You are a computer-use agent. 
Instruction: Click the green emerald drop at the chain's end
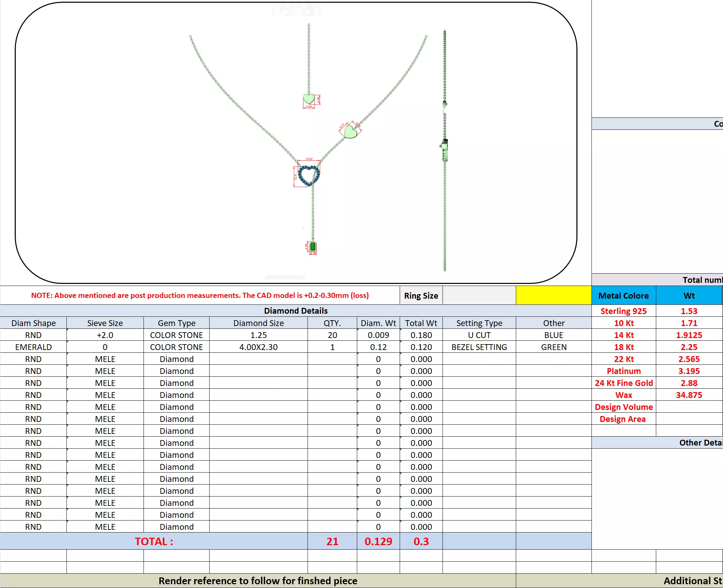pos(313,247)
